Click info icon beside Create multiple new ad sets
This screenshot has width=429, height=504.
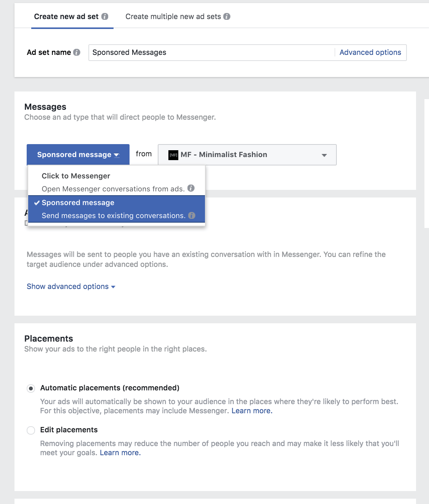coord(227,16)
